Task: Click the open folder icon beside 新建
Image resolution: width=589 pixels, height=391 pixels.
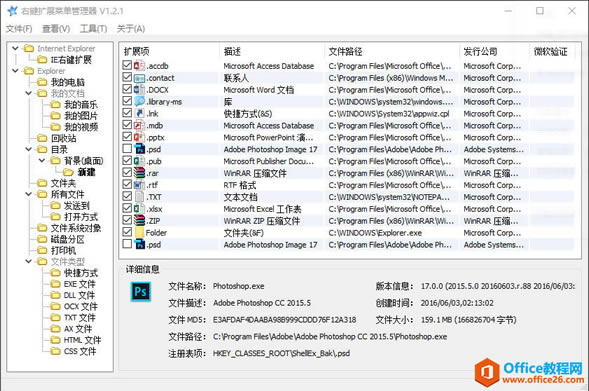Action: (68, 172)
